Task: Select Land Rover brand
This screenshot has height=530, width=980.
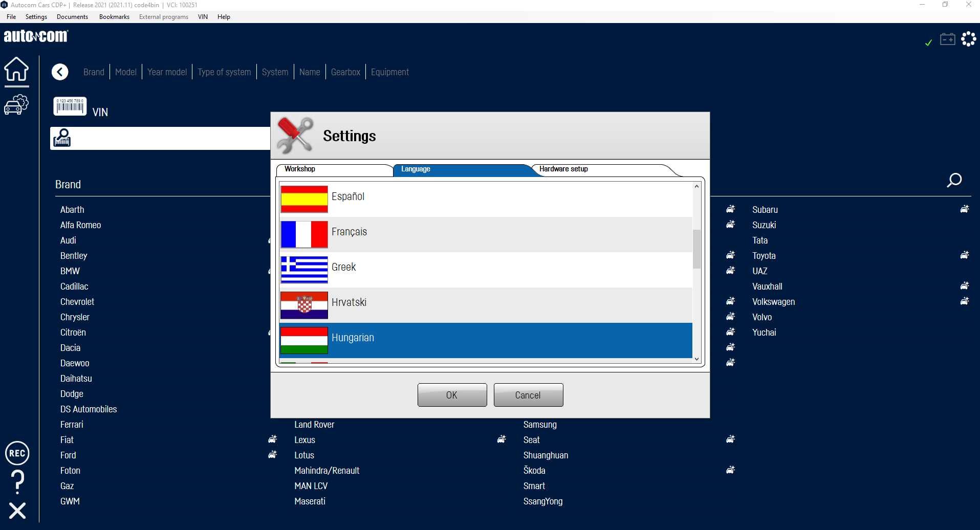Action: [314, 425]
